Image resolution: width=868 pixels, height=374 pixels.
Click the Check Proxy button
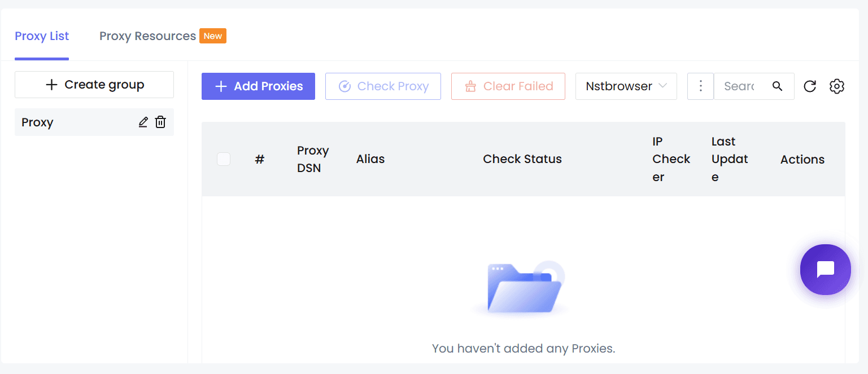pyautogui.click(x=383, y=86)
